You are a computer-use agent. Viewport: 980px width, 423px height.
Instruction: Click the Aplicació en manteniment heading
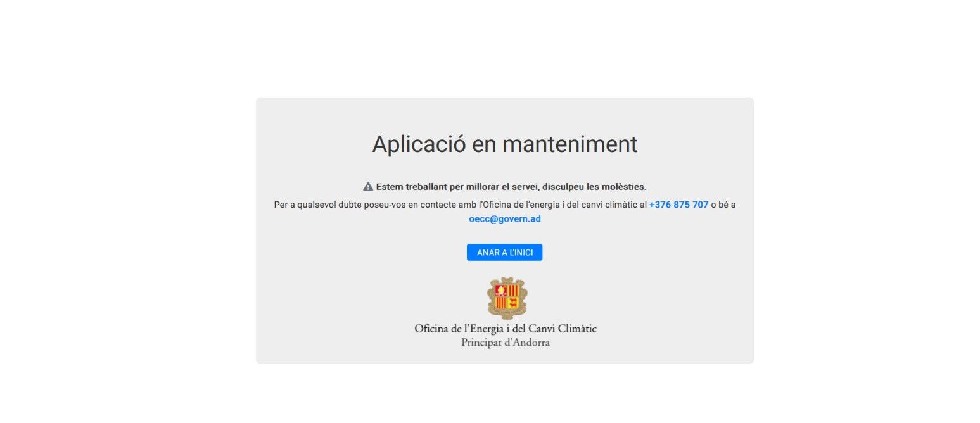coord(505,144)
